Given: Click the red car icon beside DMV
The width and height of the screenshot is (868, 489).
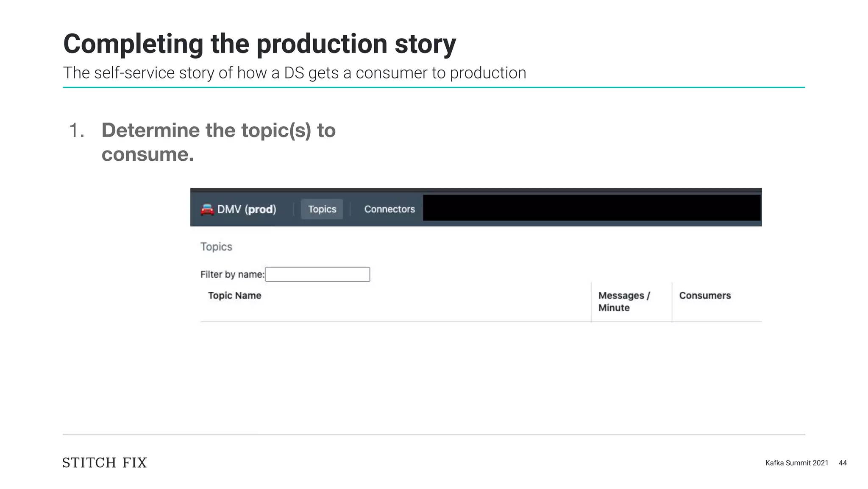Looking at the screenshot, I should (207, 210).
